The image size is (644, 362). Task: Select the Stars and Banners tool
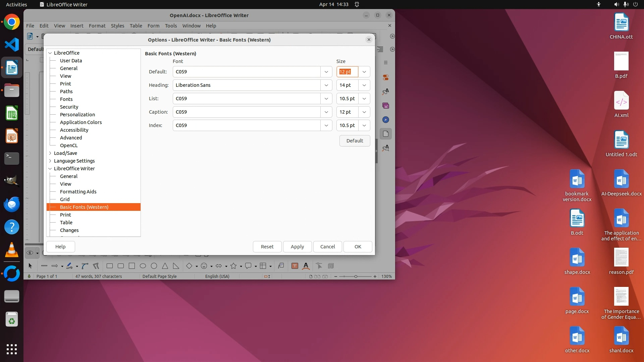click(x=234, y=266)
